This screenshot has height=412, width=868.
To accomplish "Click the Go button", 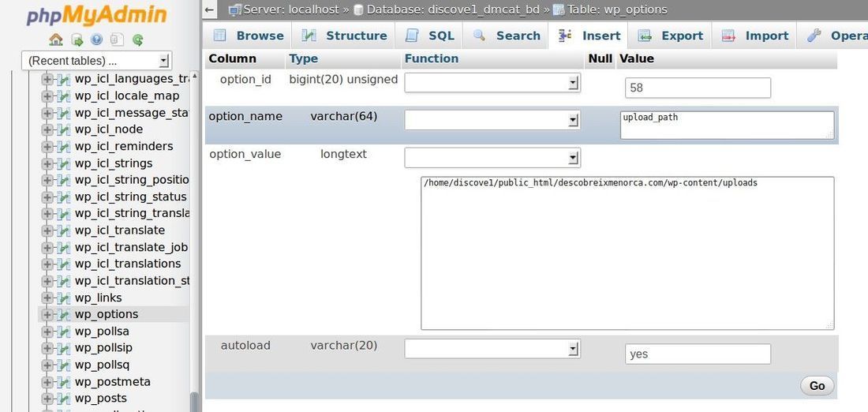I will click(x=817, y=386).
